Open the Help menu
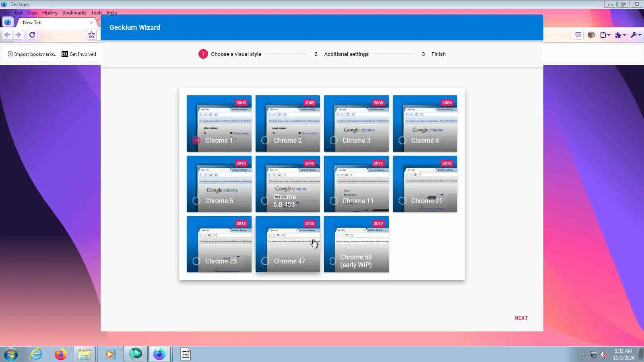The width and height of the screenshot is (644, 362). click(x=112, y=13)
